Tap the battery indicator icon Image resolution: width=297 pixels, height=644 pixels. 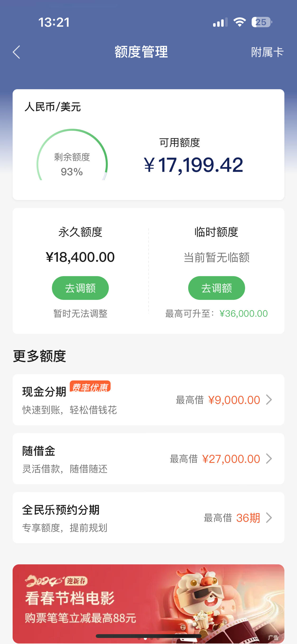(262, 22)
